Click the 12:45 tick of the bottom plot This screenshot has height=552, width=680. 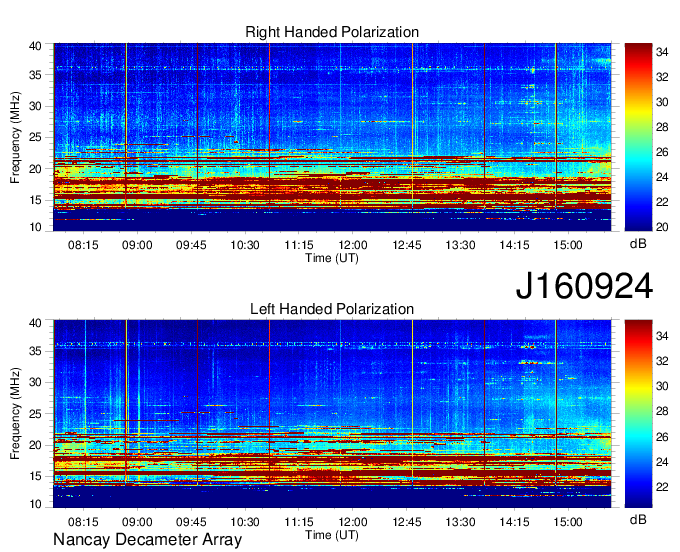click(x=407, y=522)
